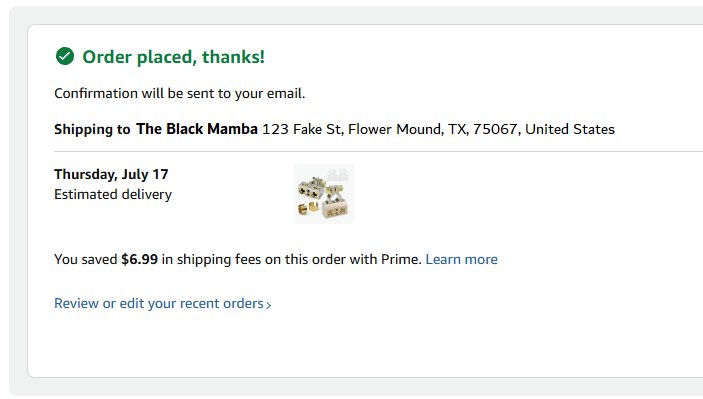Click the 'Confirmation will be sent' message
This screenshot has width=703, height=399.
(179, 93)
